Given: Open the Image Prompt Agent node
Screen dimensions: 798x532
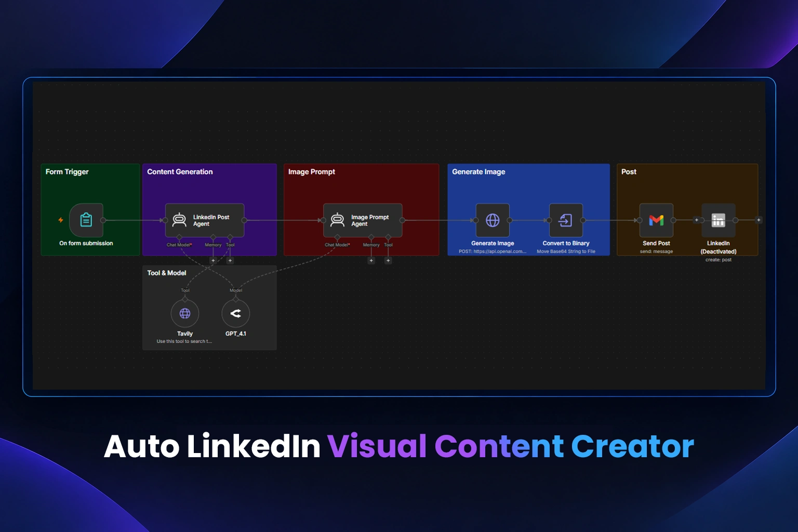Looking at the screenshot, I should [363, 220].
